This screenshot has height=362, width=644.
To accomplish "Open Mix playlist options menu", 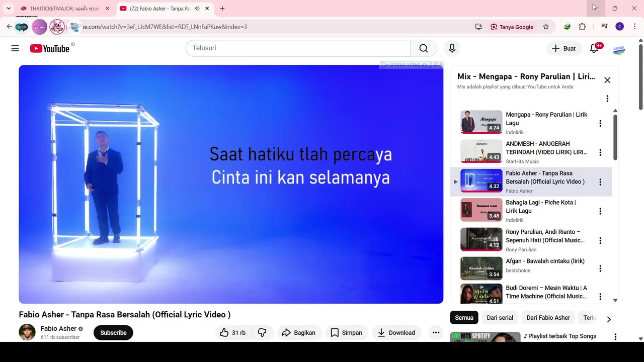I will tap(607, 99).
